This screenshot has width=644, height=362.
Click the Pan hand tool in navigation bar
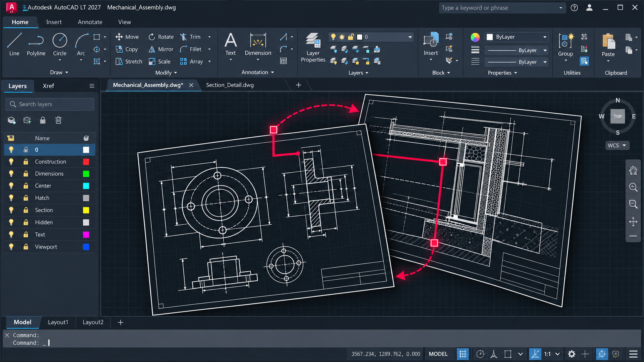click(x=633, y=170)
